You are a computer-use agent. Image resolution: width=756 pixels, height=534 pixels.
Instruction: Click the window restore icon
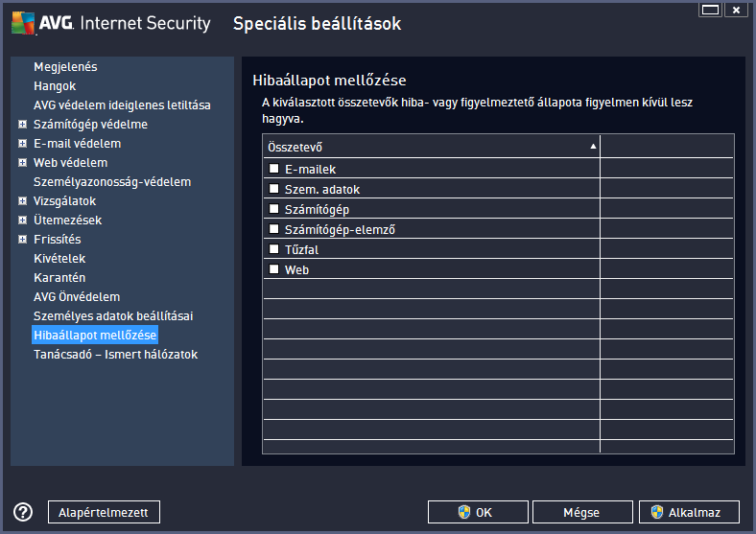pyautogui.click(x=710, y=10)
